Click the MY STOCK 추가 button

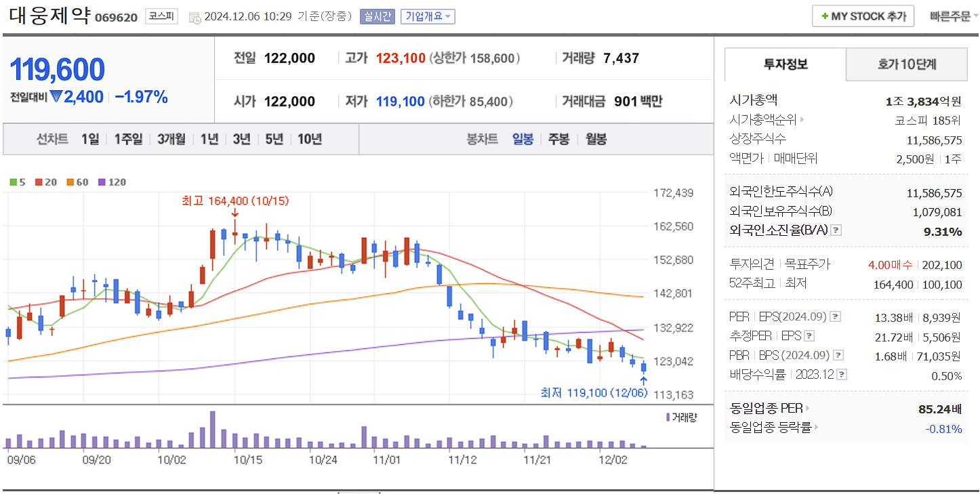(863, 15)
